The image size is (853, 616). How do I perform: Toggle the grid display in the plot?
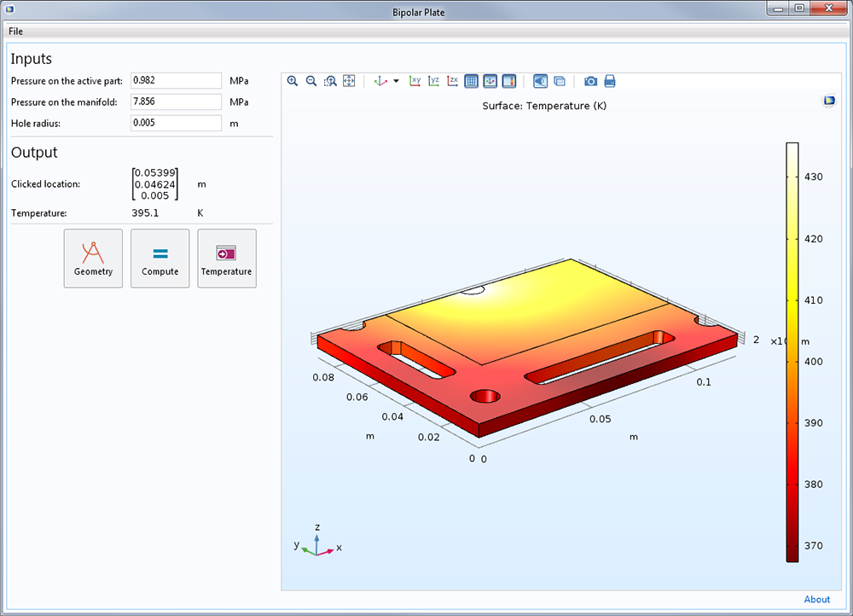click(472, 81)
